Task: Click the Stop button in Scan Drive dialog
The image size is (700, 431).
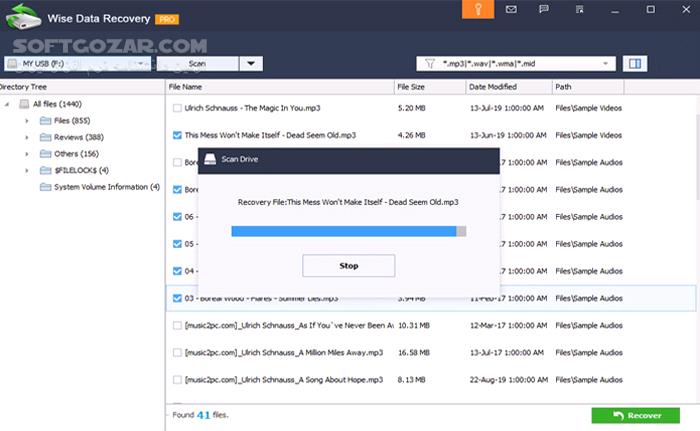Action: [349, 266]
